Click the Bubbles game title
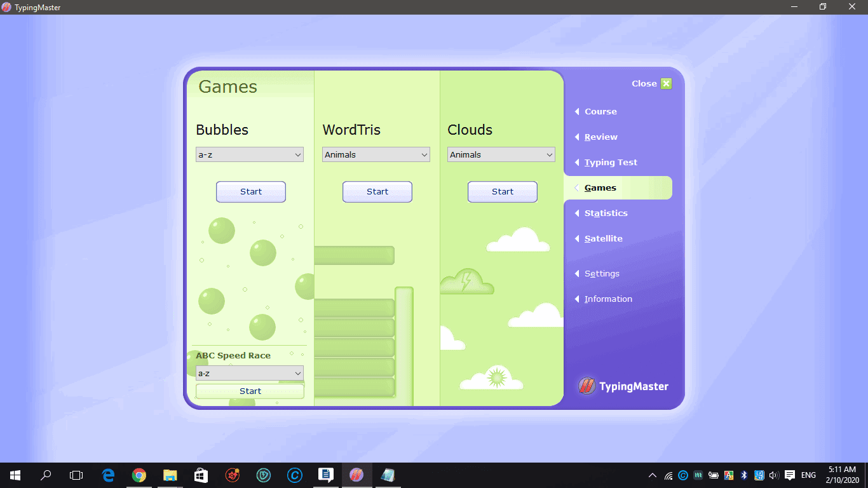The height and width of the screenshot is (488, 868). (x=222, y=130)
